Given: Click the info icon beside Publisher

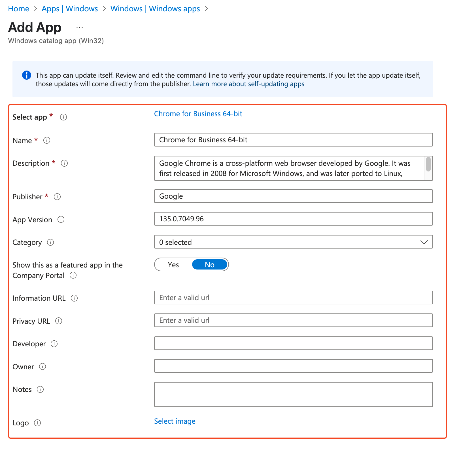Looking at the screenshot, I should click(x=57, y=197).
